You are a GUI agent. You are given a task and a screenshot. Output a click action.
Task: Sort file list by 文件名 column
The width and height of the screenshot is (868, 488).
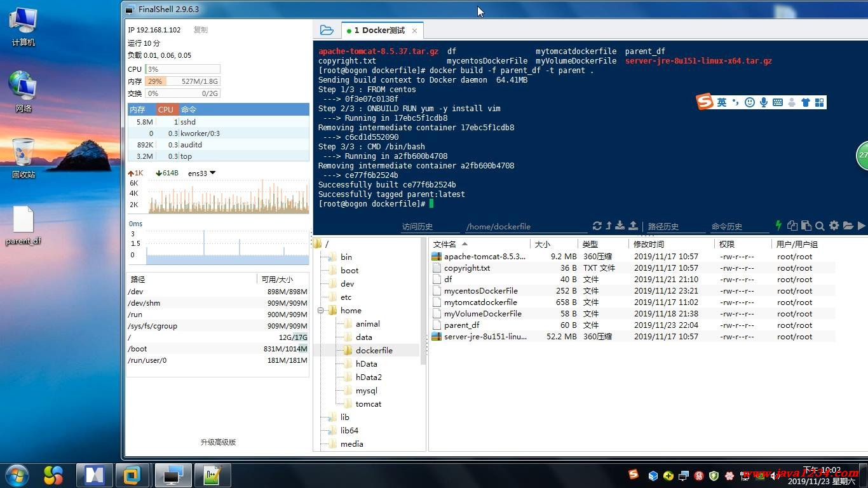click(480, 244)
